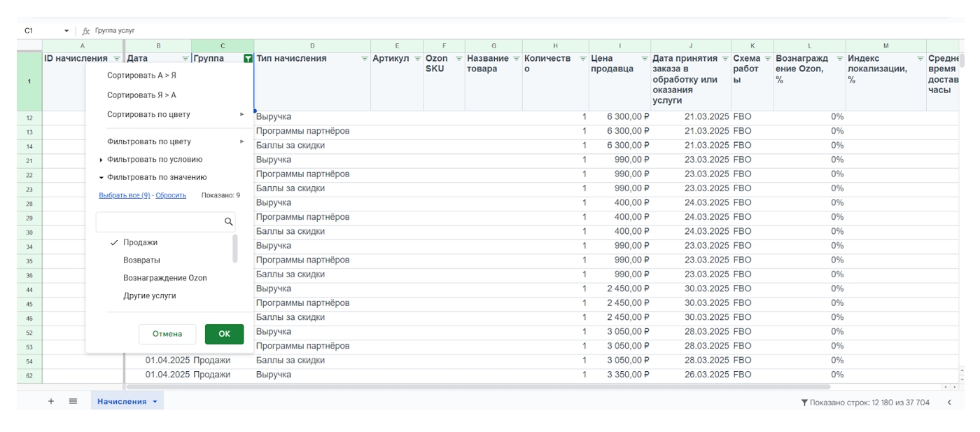
Task: Open the name box dropdown arrow
Action: coord(66,31)
